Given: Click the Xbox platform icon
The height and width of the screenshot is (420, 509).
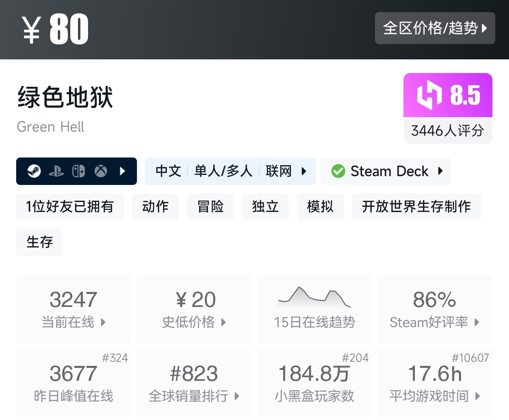Looking at the screenshot, I should pyautogui.click(x=101, y=171).
